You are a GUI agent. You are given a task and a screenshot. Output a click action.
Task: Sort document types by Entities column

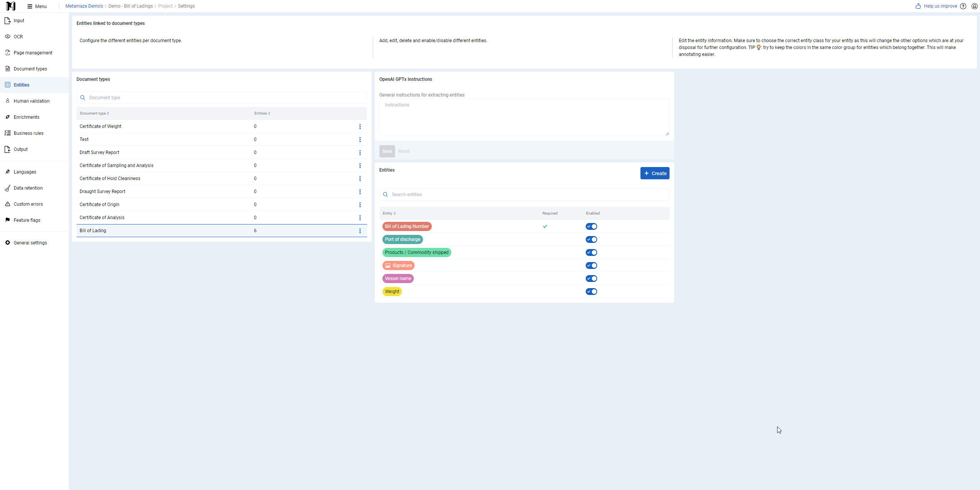pyautogui.click(x=262, y=113)
